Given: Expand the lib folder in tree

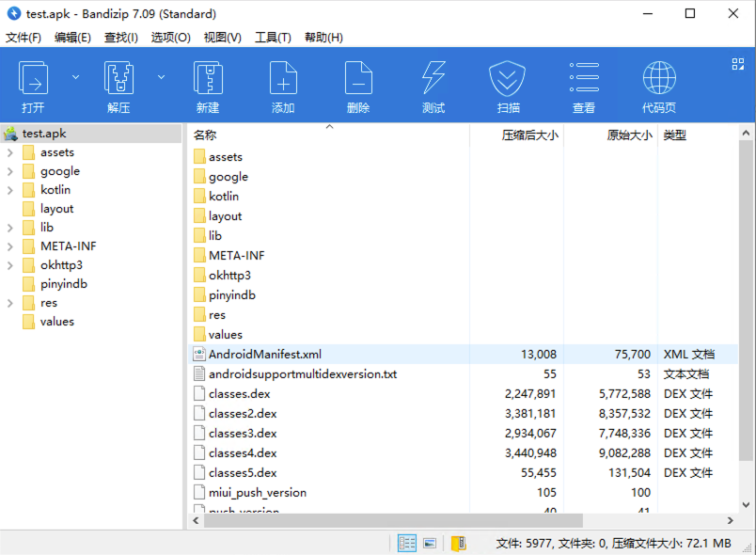Looking at the screenshot, I should pyautogui.click(x=10, y=228).
